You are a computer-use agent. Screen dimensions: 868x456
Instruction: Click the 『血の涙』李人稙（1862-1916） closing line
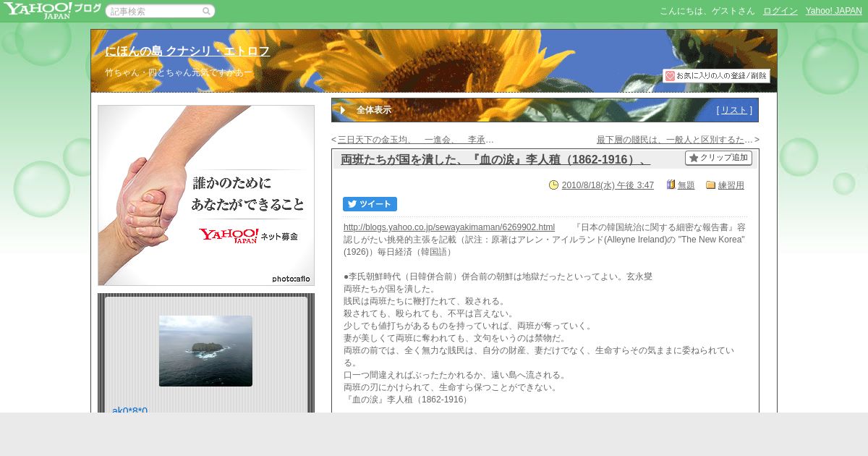pos(407,400)
